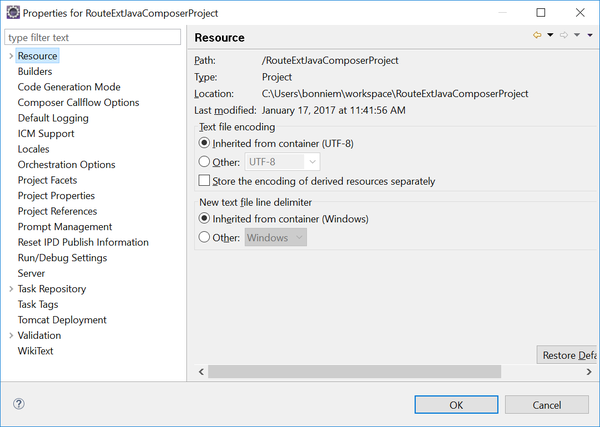Expand the Task Repository tree node

pyautogui.click(x=11, y=289)
